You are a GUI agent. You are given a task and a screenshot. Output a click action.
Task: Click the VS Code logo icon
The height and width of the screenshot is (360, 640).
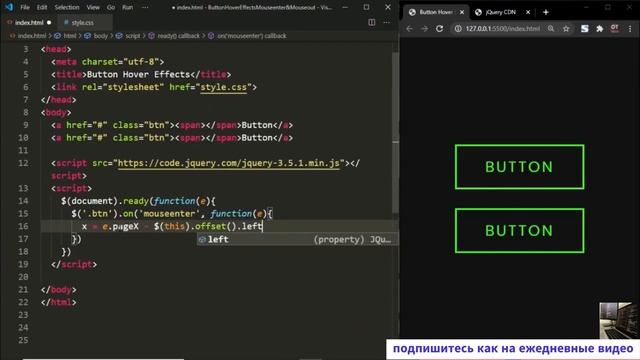(9, 7)
